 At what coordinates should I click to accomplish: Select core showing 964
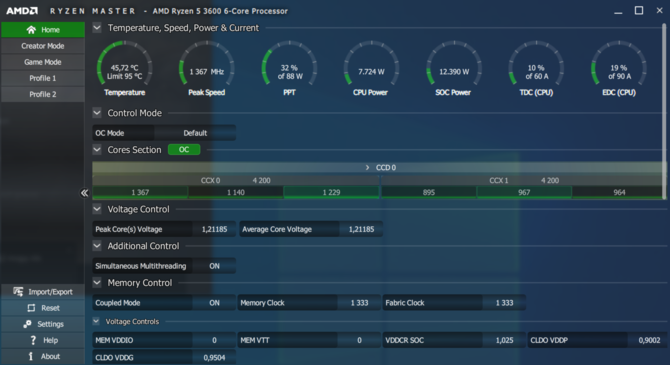pyautogui.click(x=619, y=192)
